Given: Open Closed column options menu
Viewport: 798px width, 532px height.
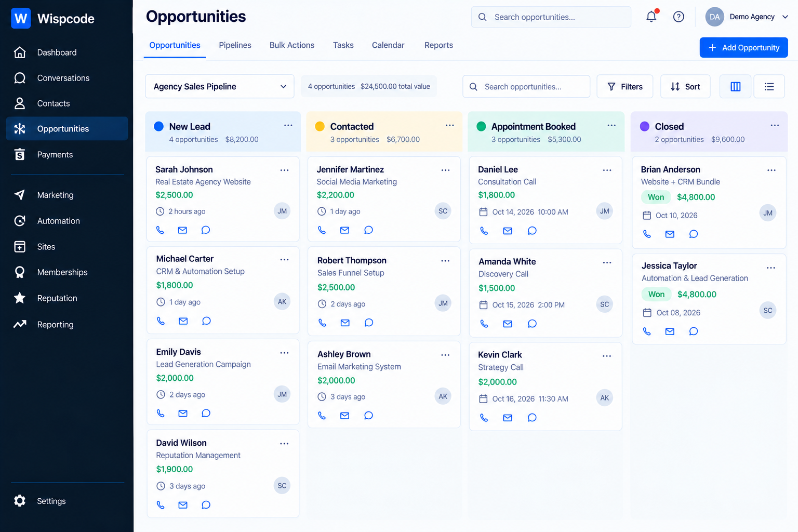Looking at the screenshot, I should pyautogui.click(x=775, y=125).
